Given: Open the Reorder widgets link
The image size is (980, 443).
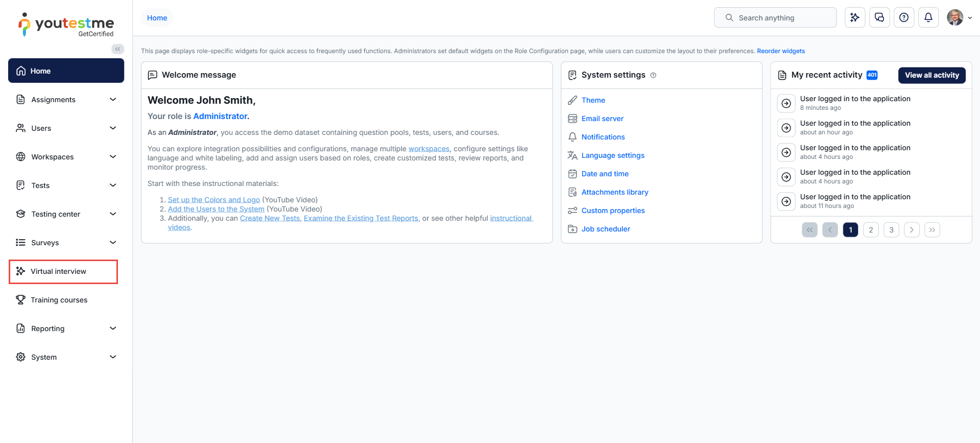Looking at the screenshot, I should coord(780,51).
